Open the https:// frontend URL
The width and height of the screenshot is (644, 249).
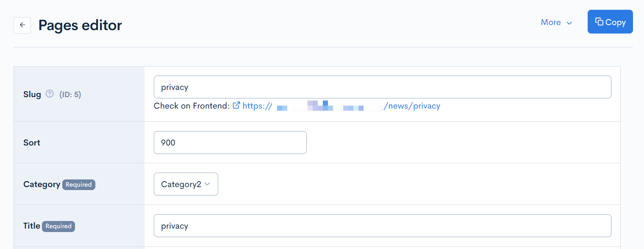click(x=257, y=106)
